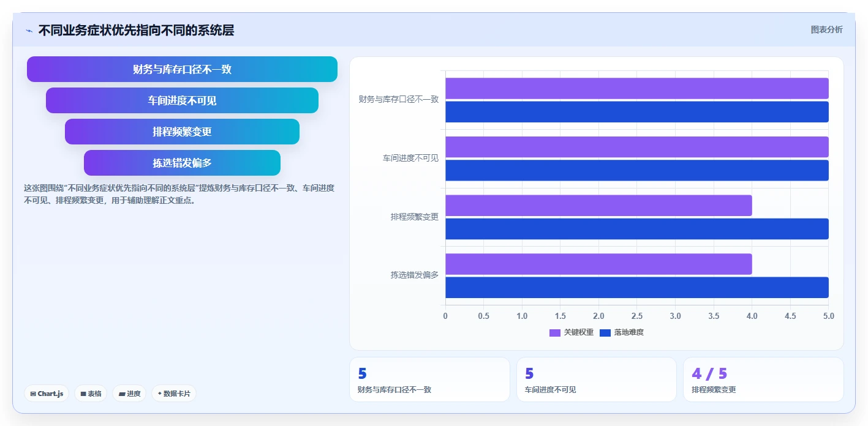Click the description paragraph starting 这张图围绕
The image size is (868, 426).
coord(179,194)
